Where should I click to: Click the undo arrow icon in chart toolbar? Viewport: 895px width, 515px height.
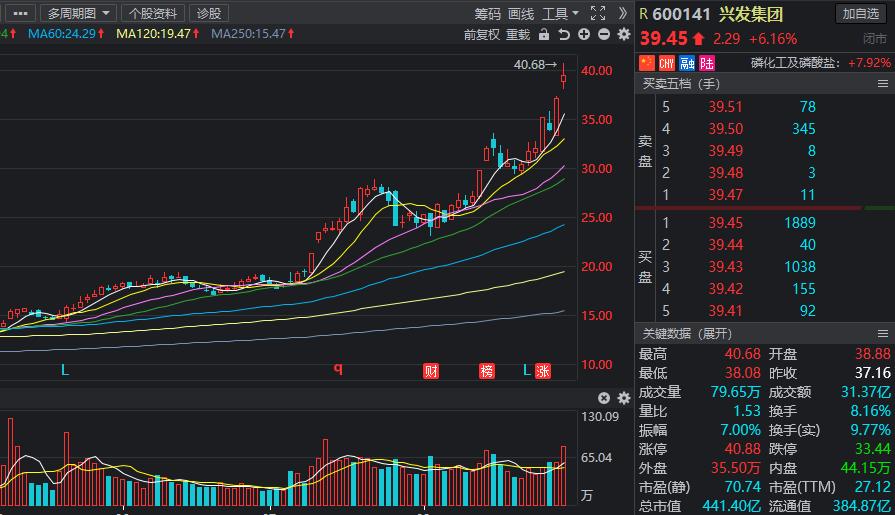[564, 34]
